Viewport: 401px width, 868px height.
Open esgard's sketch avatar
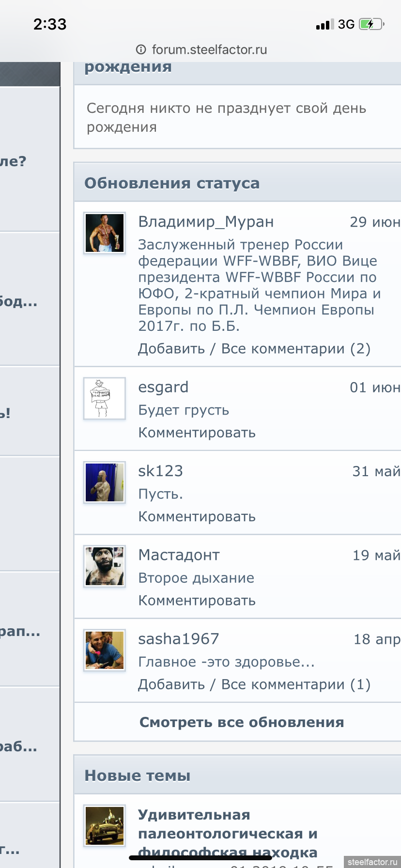coord(105,398)
